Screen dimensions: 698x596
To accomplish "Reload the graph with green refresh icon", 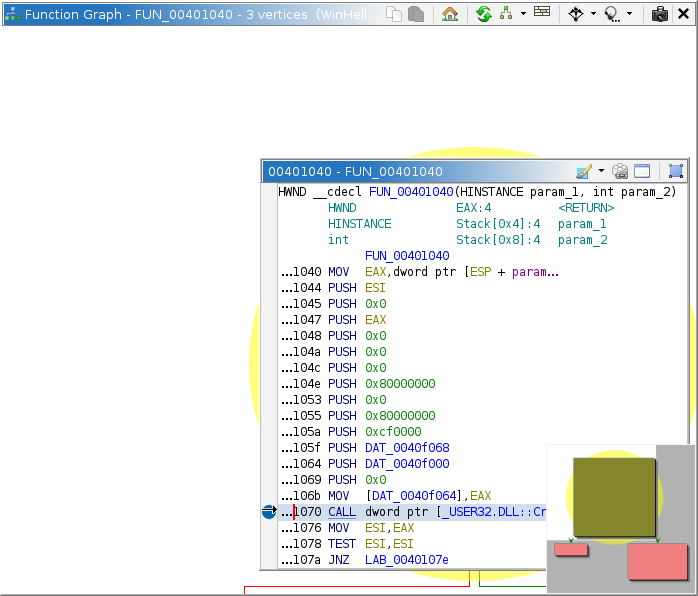I will point(484,14).
